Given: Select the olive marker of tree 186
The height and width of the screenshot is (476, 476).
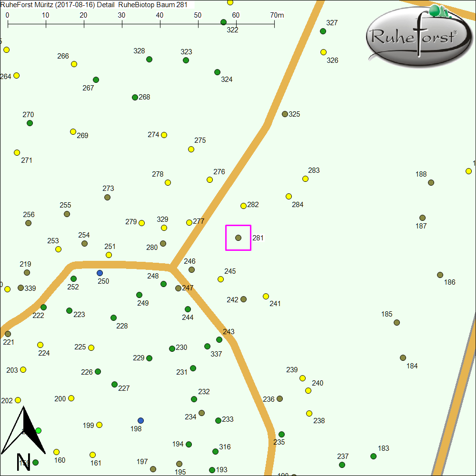Looking at the screenshot, I should click(440, 275).
